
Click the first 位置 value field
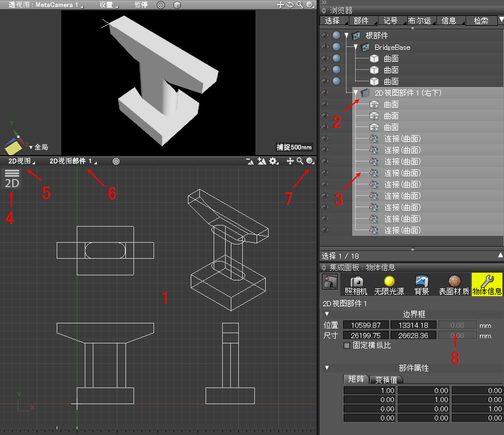point(366,325)
